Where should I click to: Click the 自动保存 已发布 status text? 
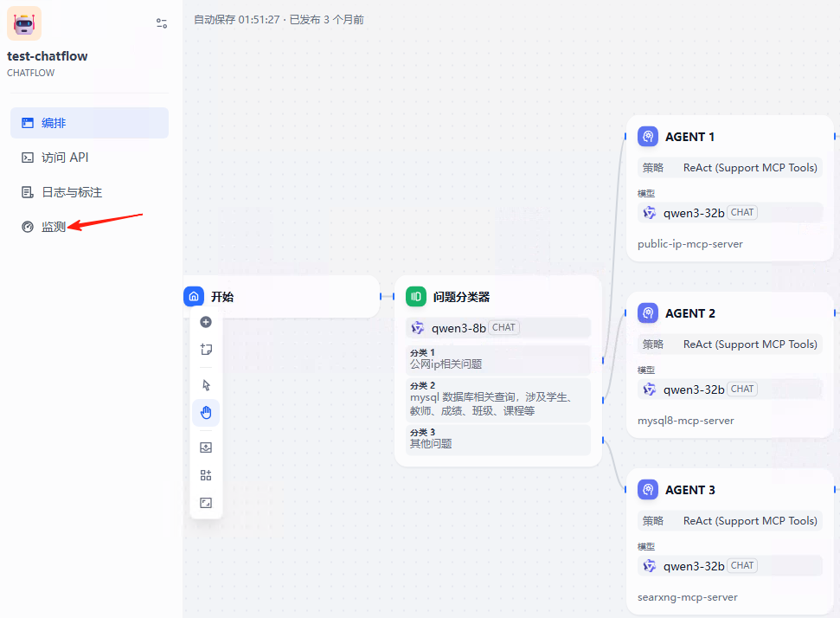[279, 20]
